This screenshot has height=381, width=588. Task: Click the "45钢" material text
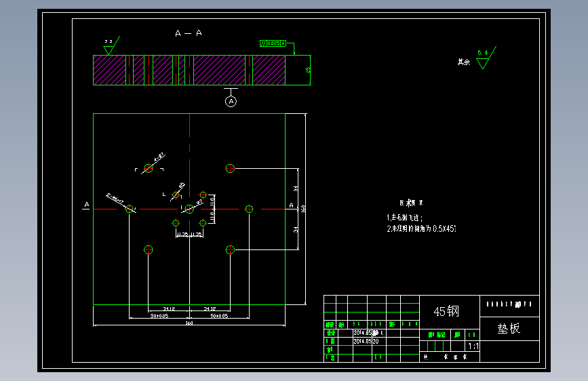(446, 311)
